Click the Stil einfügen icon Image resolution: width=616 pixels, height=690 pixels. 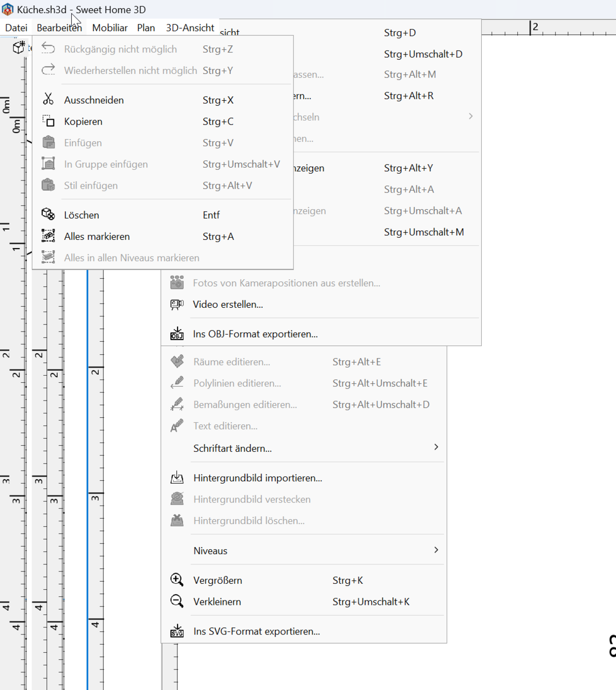49,185
